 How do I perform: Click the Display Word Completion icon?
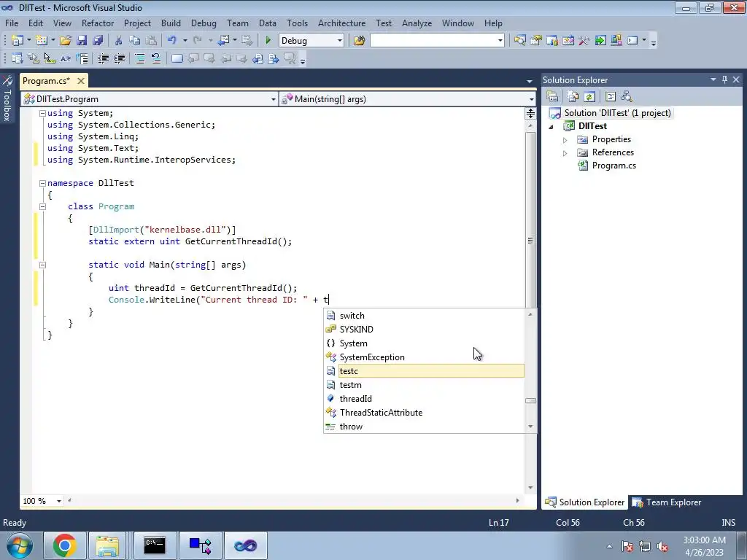pos(65,58)
